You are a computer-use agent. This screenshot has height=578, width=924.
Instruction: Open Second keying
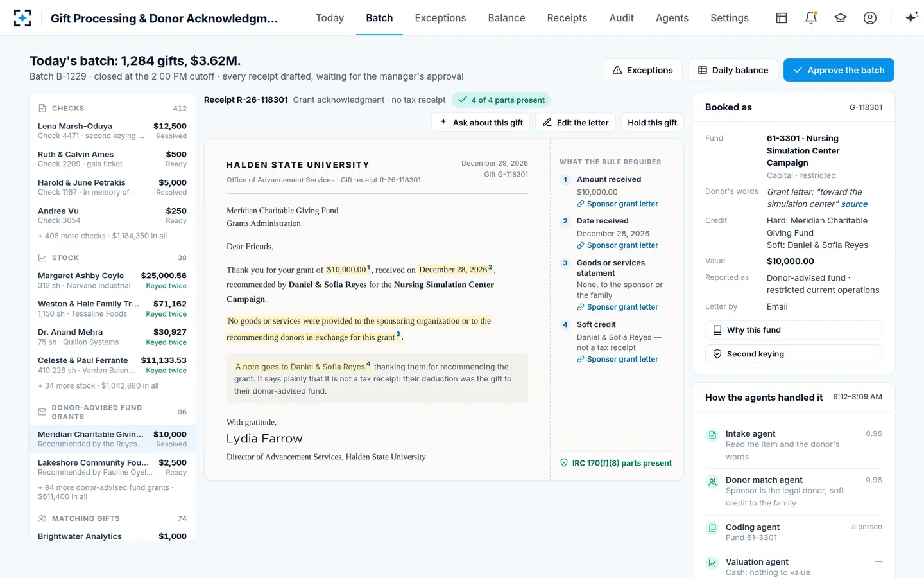coord(793,354)
